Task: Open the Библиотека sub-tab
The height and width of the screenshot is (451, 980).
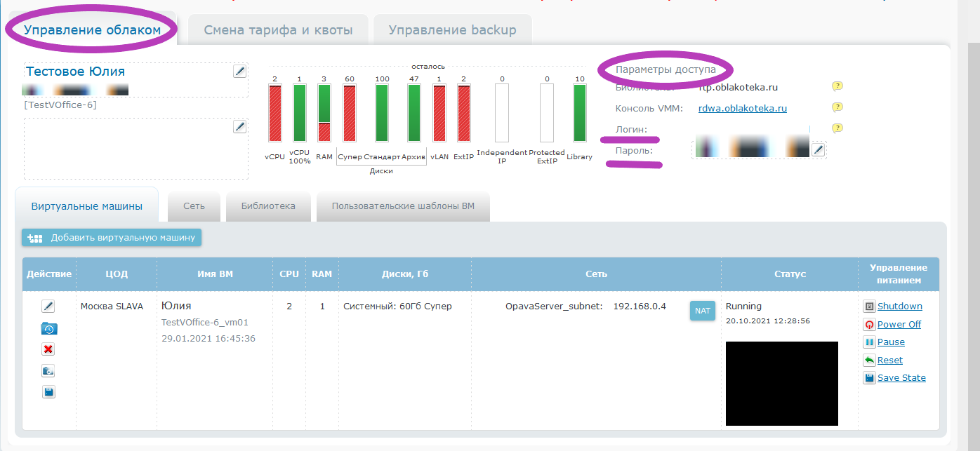Action: point(268,206)
